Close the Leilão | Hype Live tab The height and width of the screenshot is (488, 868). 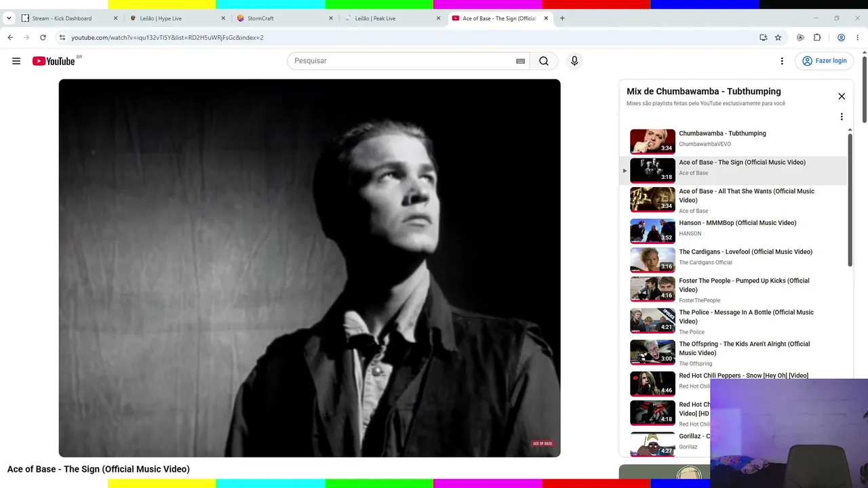223,18
